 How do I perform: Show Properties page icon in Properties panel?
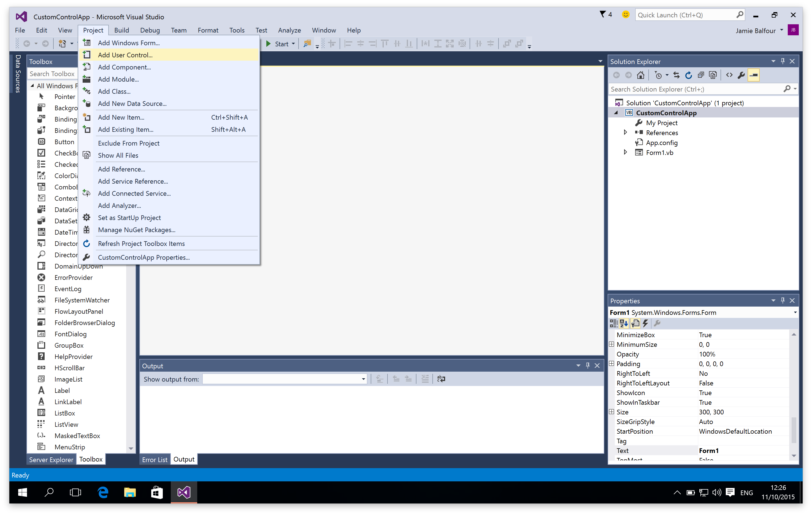(635, 323)
